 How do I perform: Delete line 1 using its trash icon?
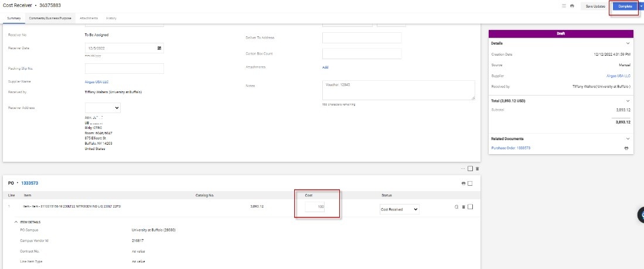[x=464, y=207]
